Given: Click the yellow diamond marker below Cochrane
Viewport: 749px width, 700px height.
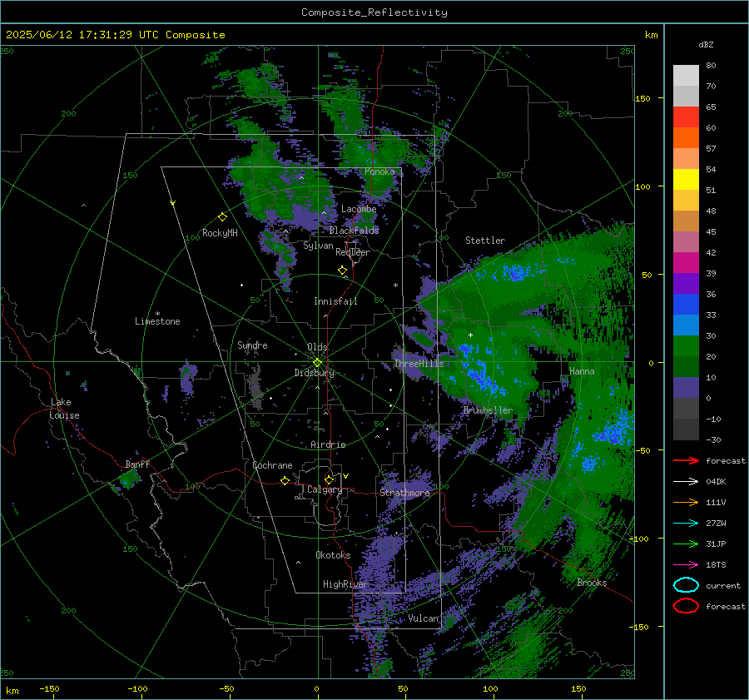Looking at the screenshot, I should click(285, 481).
